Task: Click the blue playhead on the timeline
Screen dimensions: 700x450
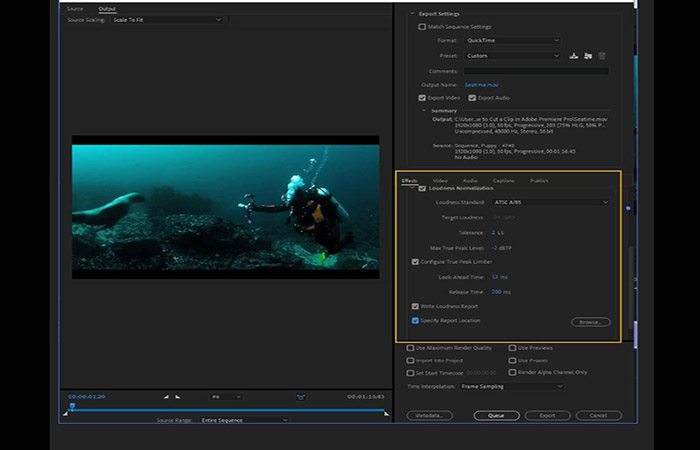Action: [72, 406]
